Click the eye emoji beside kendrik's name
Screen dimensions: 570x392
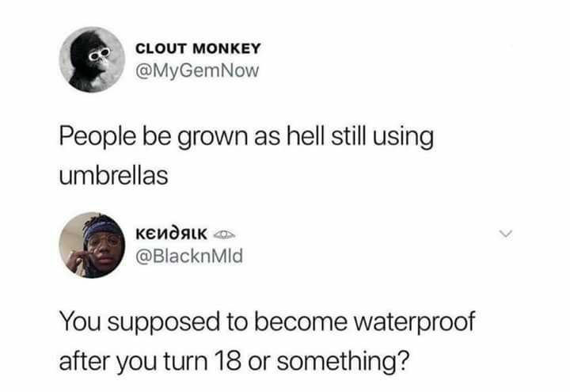[223, 235]
